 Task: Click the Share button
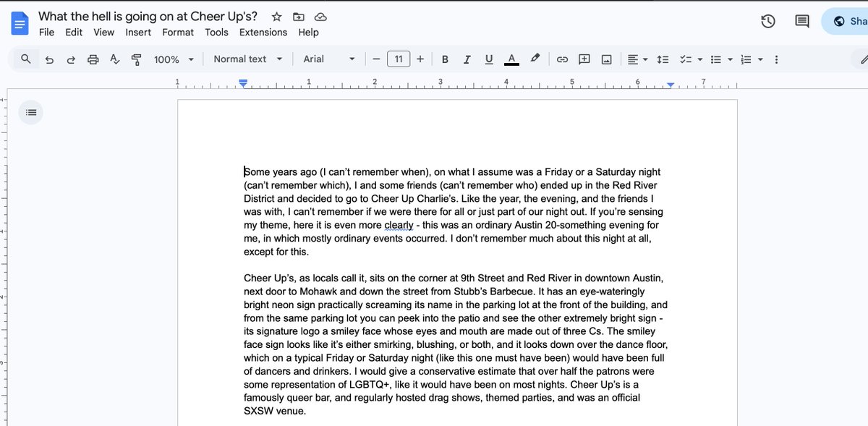point(846,21)
